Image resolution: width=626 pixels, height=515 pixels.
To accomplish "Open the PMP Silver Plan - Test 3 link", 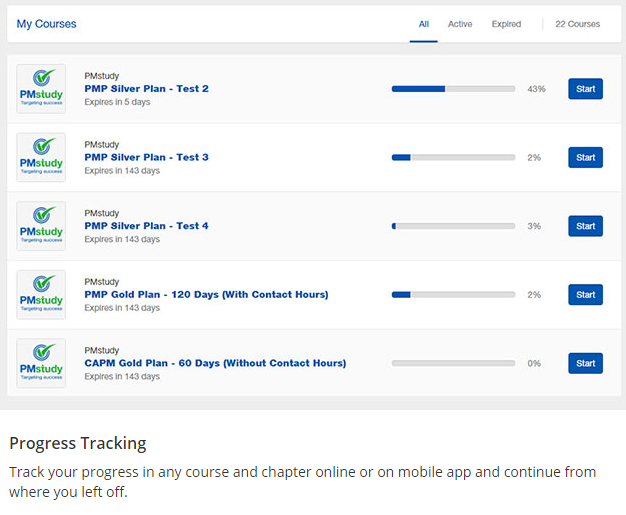I will [147, 157].
